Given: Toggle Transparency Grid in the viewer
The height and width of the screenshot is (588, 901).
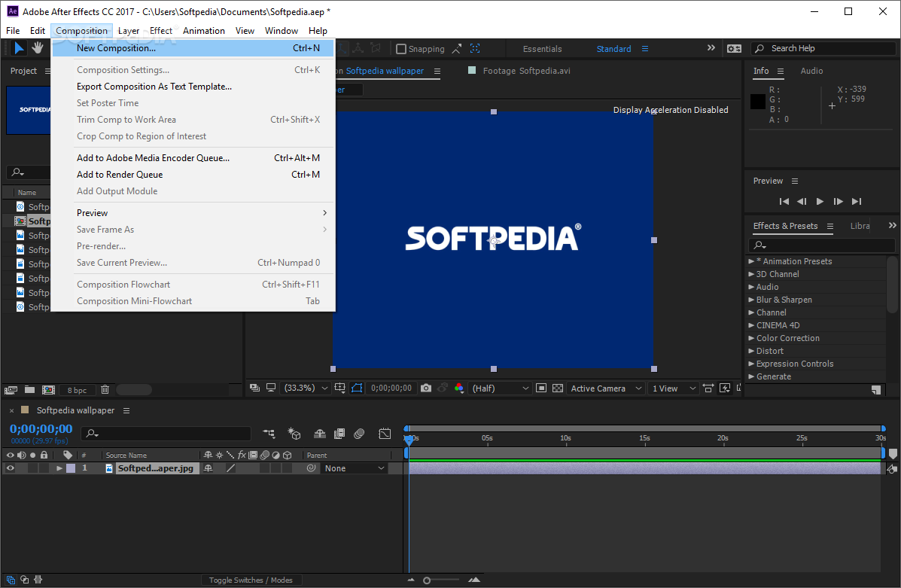Looking at the screenshot, I should point(557,388).
